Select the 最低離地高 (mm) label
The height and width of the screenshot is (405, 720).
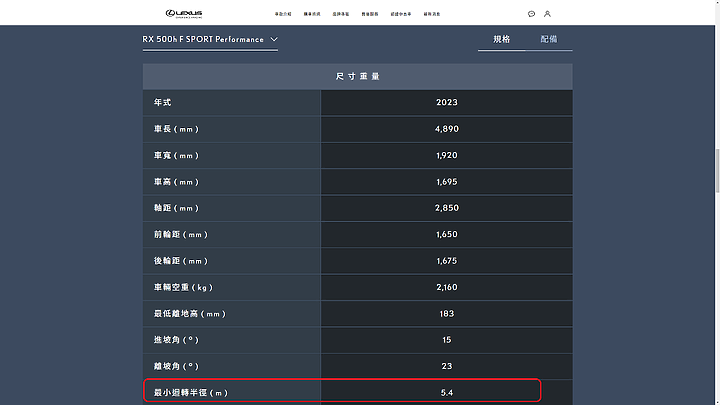click(x=190, y=314)
